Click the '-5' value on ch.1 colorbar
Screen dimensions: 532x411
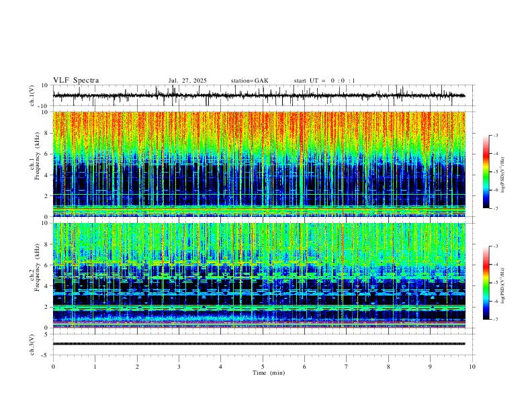click(495, 172)
